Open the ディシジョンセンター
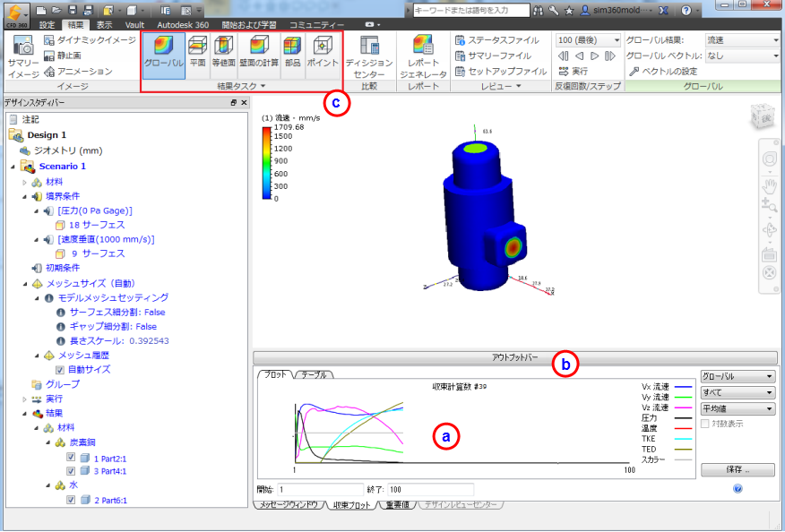Screen dimensions: 785x532 [369, 56]
